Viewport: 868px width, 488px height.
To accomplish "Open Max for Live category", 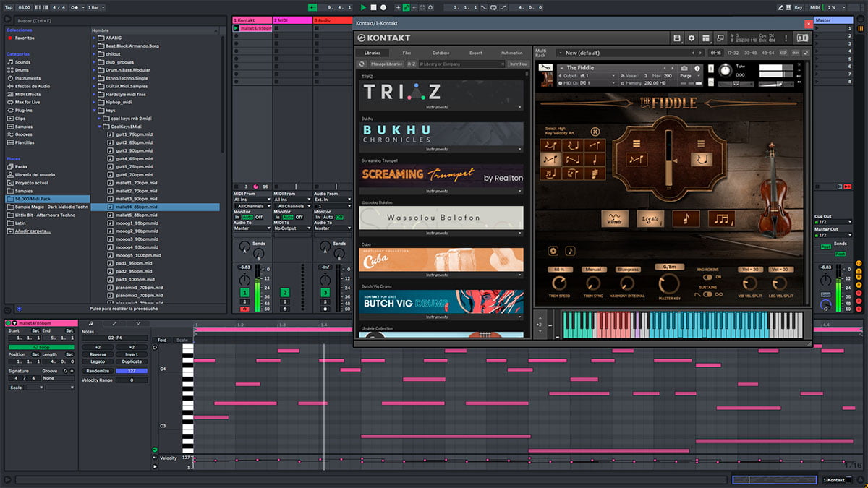I will coord(24,102).
